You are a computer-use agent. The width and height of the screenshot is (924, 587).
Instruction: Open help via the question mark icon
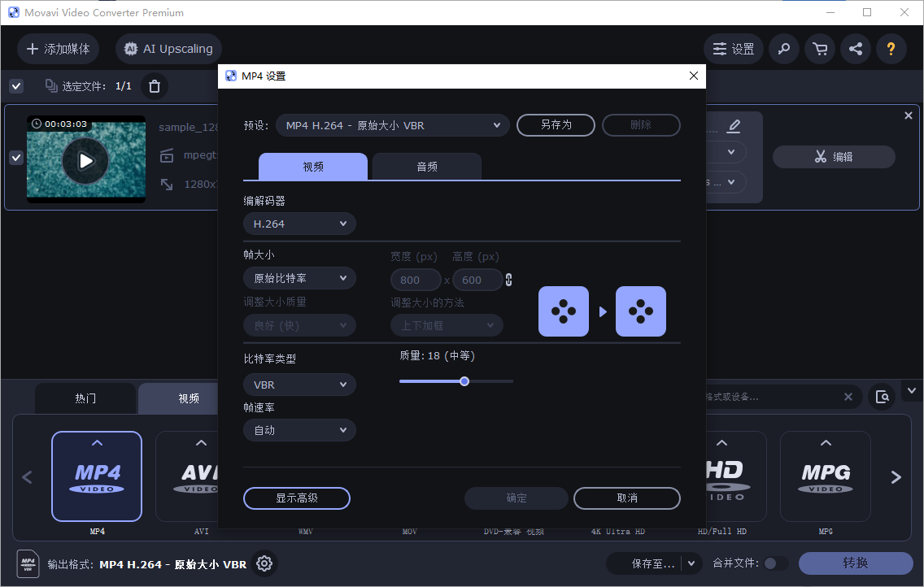pos(891,49)
